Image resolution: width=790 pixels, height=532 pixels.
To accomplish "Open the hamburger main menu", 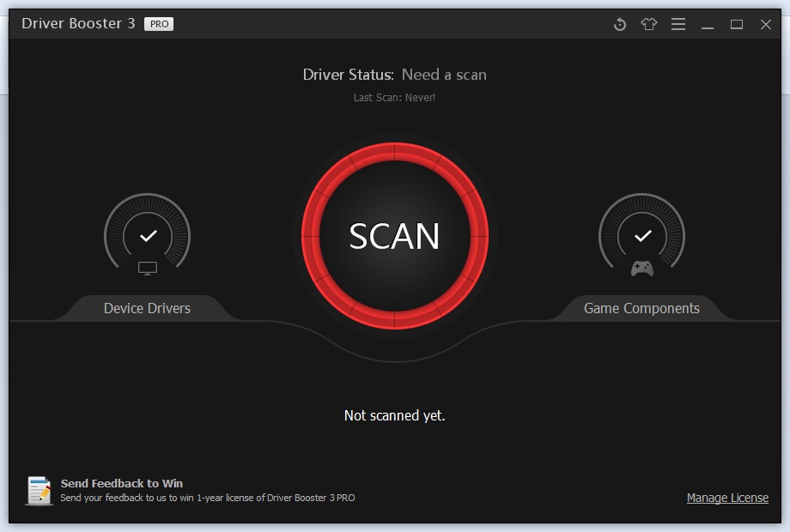I will coord(678,24).
